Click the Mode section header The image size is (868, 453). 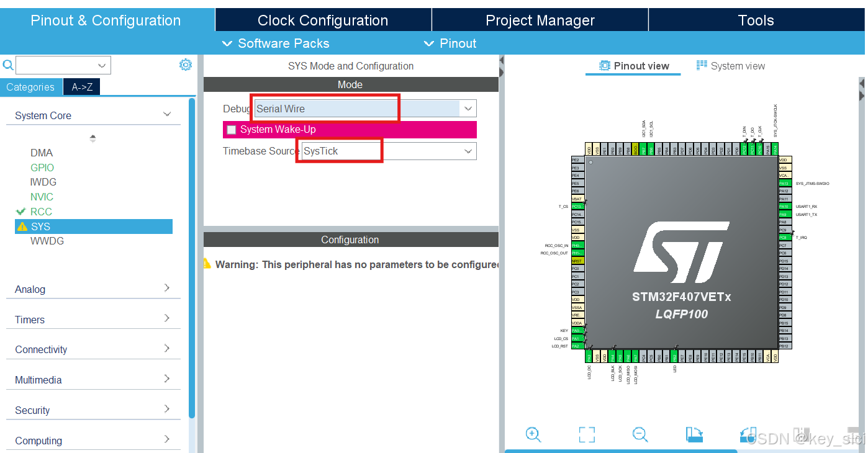[x=351, y=84]
